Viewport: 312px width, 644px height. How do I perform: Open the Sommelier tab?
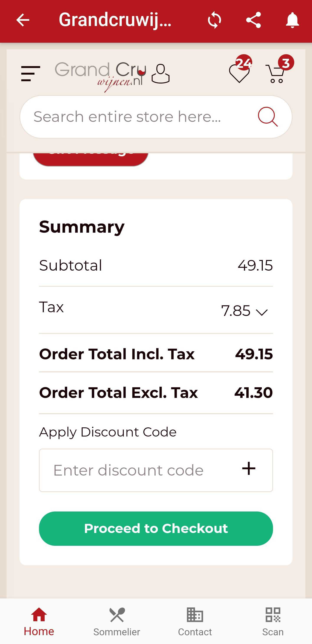117,621
